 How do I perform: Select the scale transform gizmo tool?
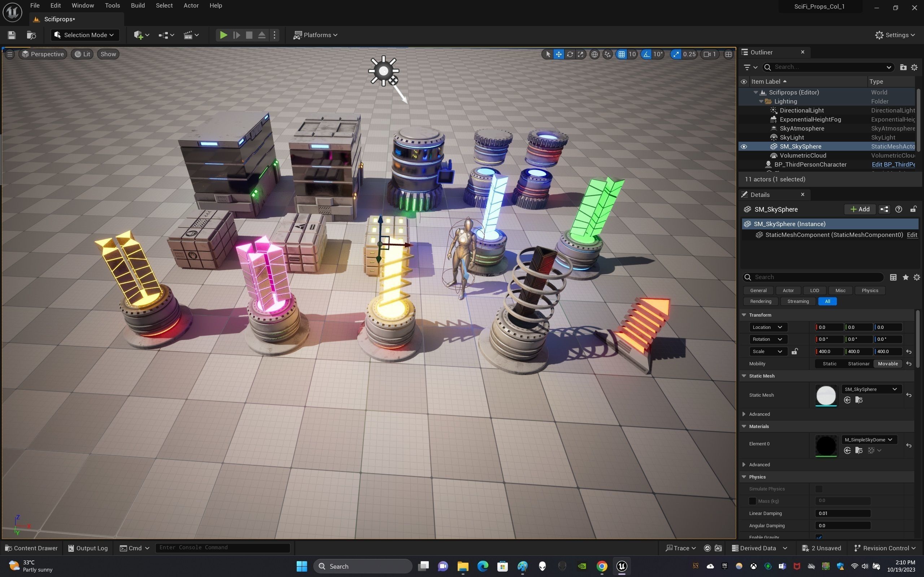[x=580, y=54]
